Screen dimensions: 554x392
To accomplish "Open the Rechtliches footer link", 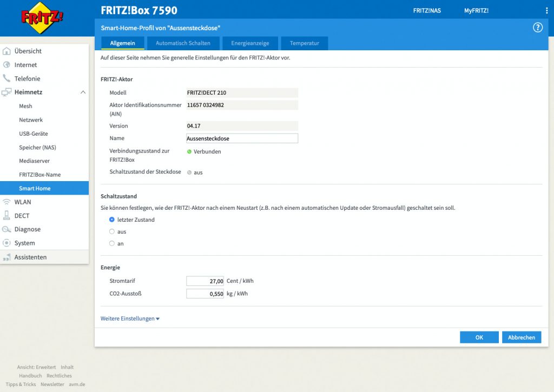I will [x=59, y=376].
